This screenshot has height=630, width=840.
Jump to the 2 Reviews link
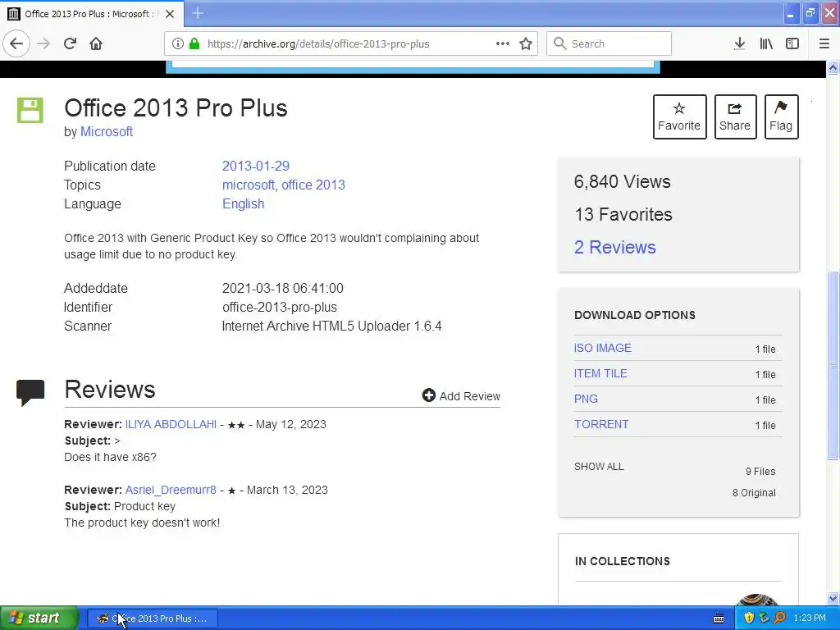pos(615,247)
